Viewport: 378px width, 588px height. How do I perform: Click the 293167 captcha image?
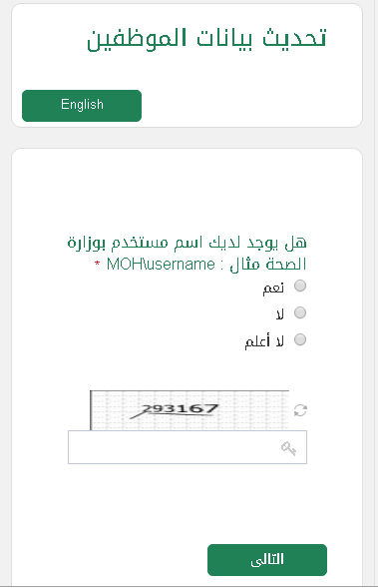[x=189, y=410]
